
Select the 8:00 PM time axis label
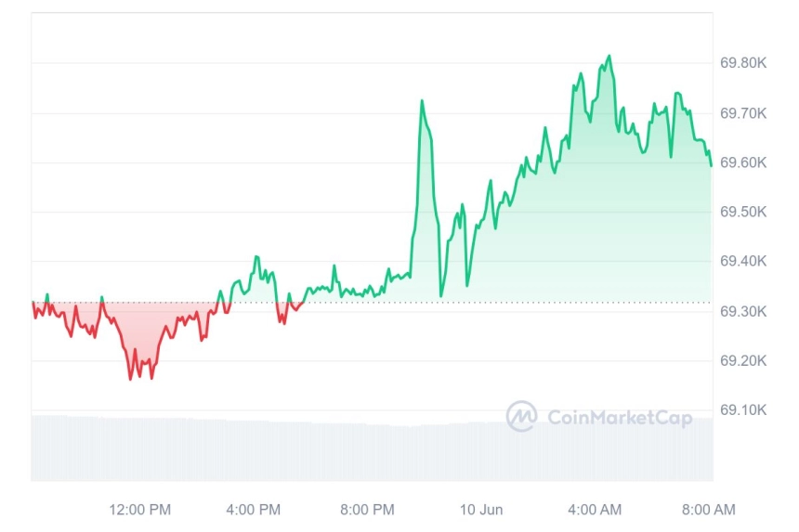click(367, 510)
